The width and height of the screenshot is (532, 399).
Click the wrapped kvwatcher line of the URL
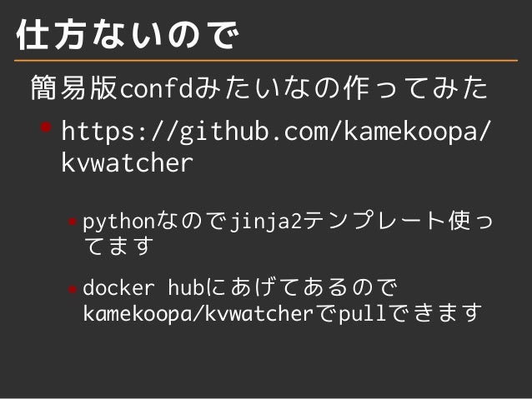[128, 163]
